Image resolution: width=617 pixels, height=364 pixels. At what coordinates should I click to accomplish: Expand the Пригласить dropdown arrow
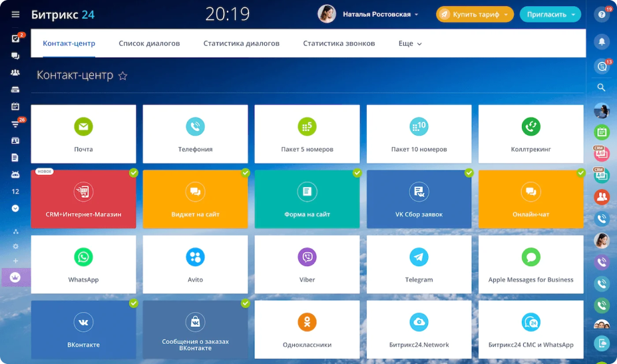(573, 15)
